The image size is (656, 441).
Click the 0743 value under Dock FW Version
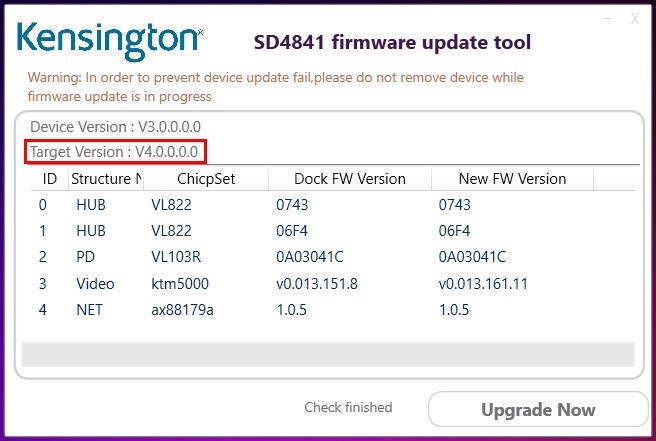(292, 205)
